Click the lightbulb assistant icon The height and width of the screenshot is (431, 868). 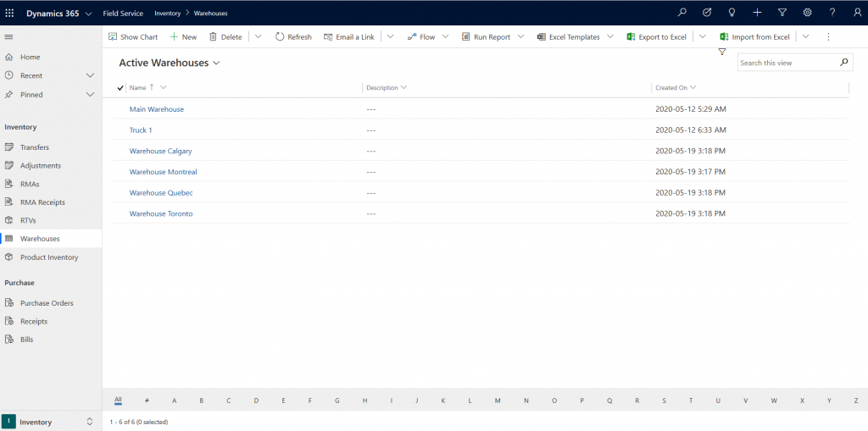[732, 13]
